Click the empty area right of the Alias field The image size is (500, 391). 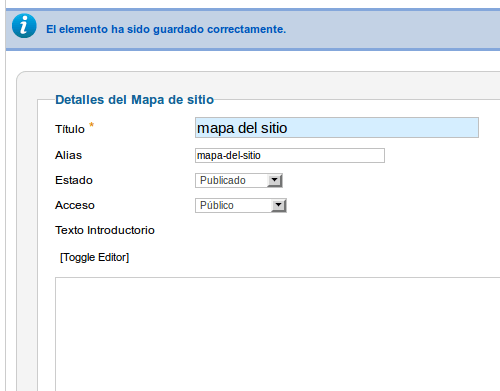[440, 156]
